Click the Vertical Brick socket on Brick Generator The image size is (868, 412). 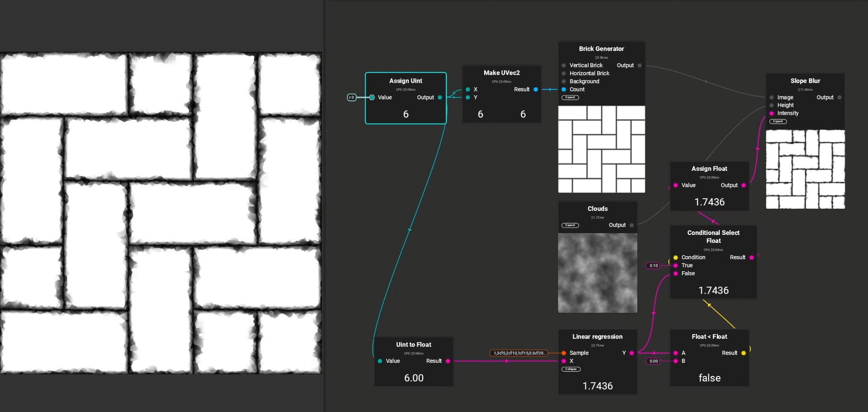[564, 66]
